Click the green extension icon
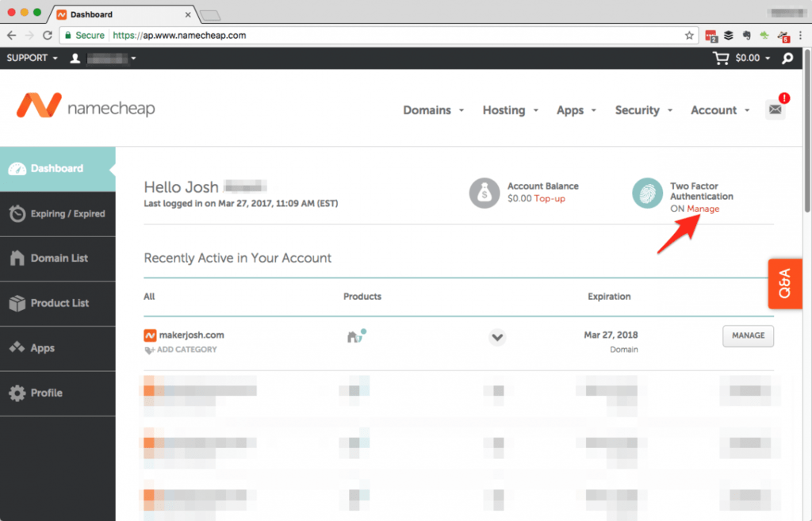The height and width of the screenshot is (521, 812). click(x=764, y=35)
